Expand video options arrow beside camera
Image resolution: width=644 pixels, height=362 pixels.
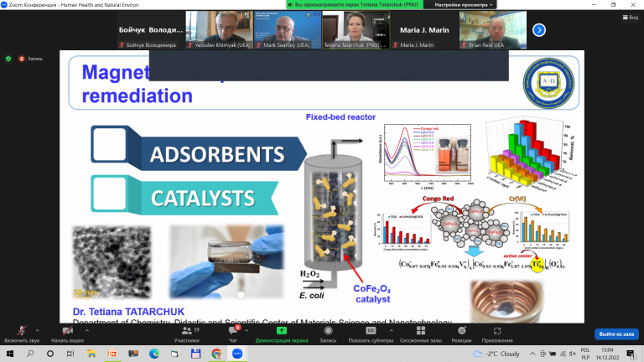tap(87, 330)
